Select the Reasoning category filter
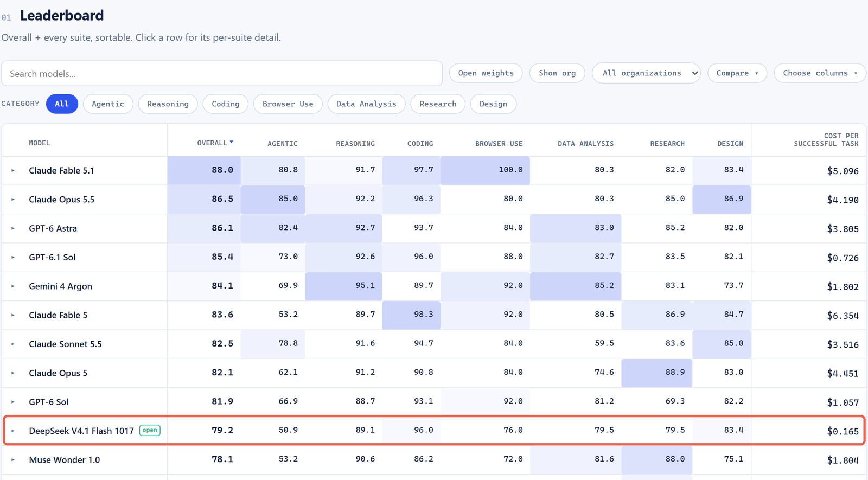Screen dimensions: 868x480 coord(168,104)
